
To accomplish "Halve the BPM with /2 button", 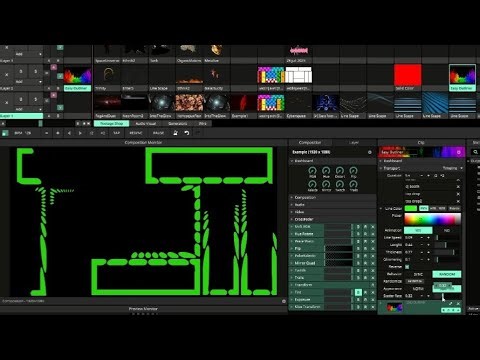I will (x=91, y=133).
